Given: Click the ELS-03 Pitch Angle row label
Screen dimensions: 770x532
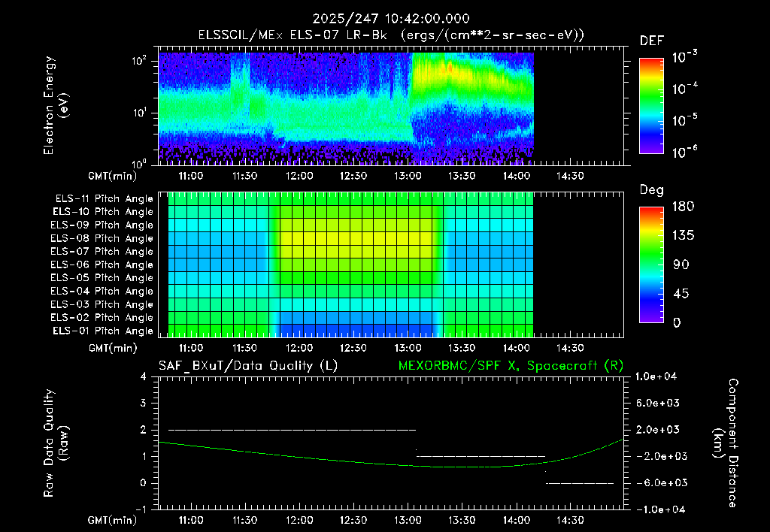Looking at the screenshot, I should pyautogui.click(x=102, y=304).
